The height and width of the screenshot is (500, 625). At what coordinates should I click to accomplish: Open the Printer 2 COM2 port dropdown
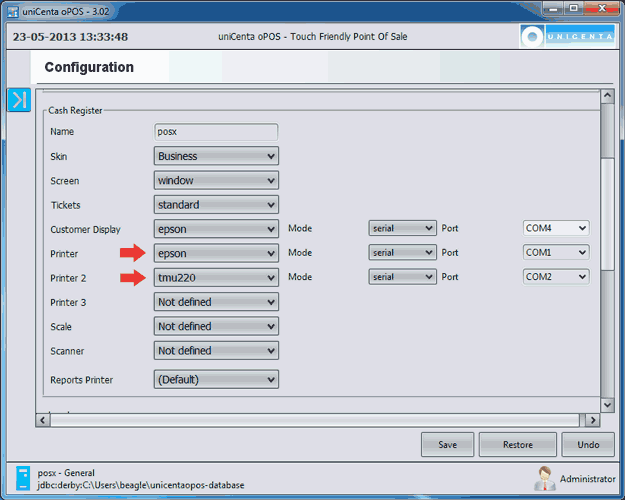(x=556, y=277)
